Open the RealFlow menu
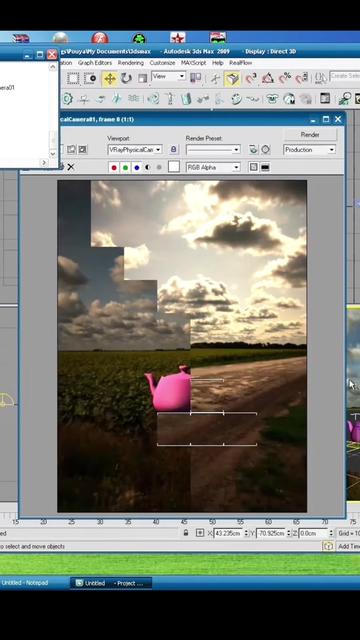This screenshot has height=640, width=360. pyautogui.click(x=240, y=63)
